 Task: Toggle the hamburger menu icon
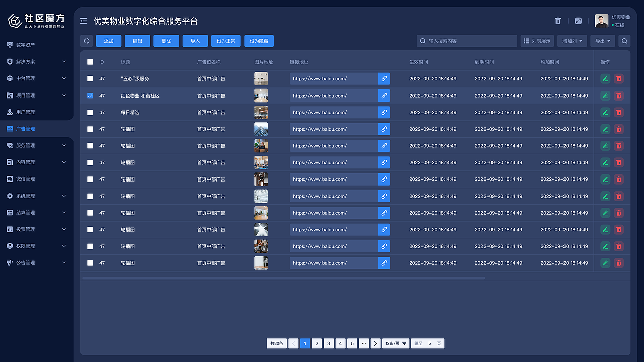(x=84, y=21)
